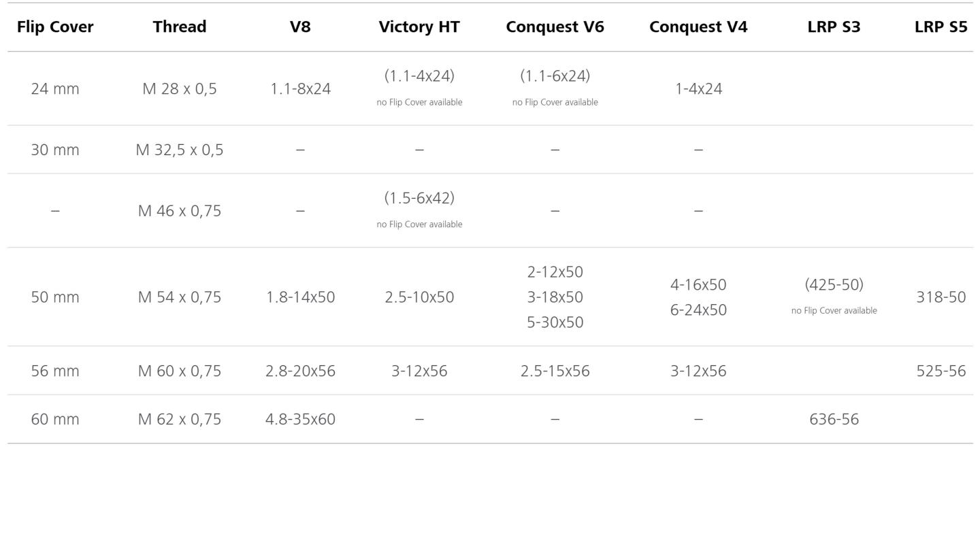Select the 1.1-8x24 V8 cell
Screen dimensions: 980x551
tap(300, 89)
